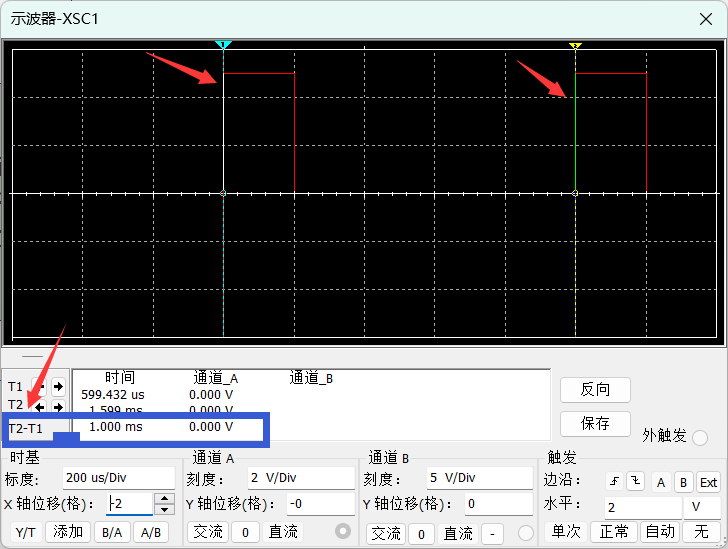This screenshot has width=728, height=549.
Task: Decrease X轴位移 with the down stepper
Action: click(x=164, y=509)
